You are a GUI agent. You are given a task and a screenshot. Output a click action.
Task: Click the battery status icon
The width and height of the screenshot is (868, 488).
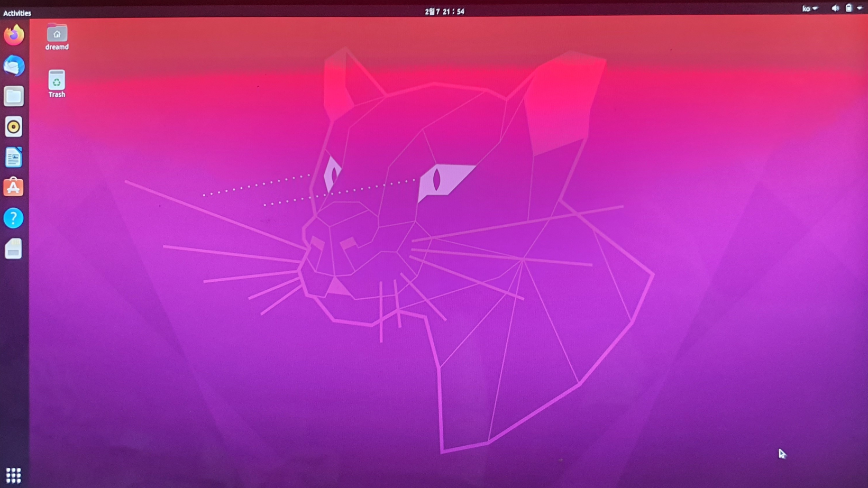click(x=848, y=8)
